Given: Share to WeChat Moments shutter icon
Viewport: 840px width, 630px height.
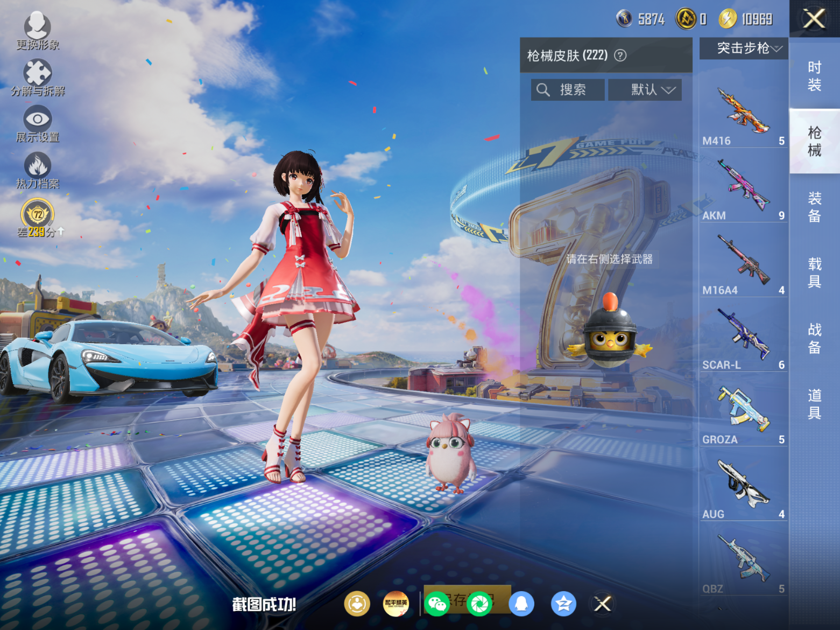Looking at the screenshot, I should [479, 604].
